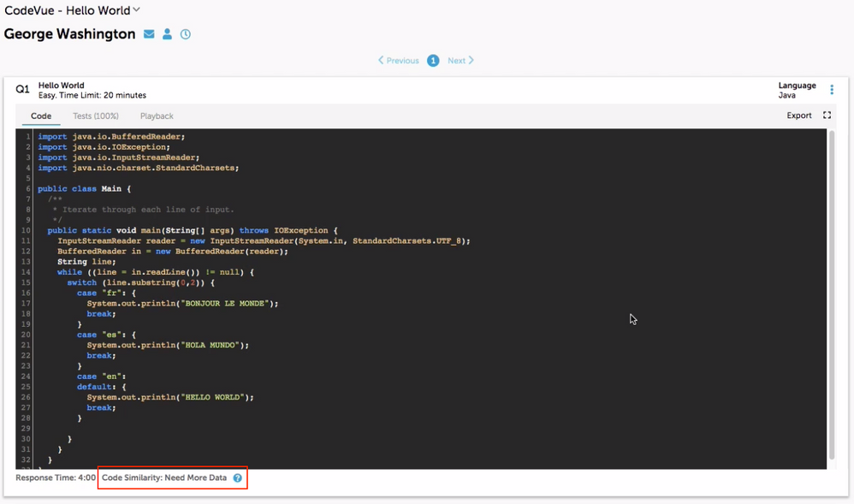Click the BONJOUR LE MONDE println line
The height and width of the screenshot is (504, 854).
pos(182,303)
